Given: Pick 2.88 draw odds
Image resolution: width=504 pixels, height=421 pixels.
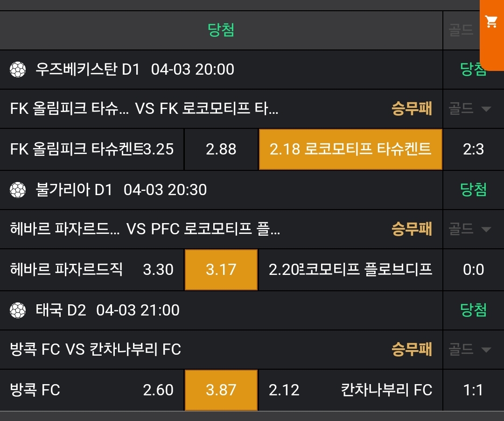Looking at the screenshot, I should coord(221,149).
